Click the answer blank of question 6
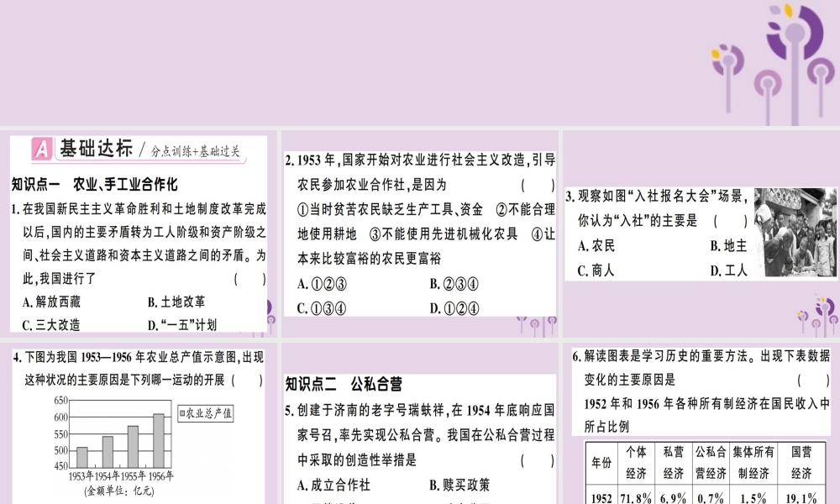Image resolution: width=840 pixels, height=504 pixels. tap(813, 381)
